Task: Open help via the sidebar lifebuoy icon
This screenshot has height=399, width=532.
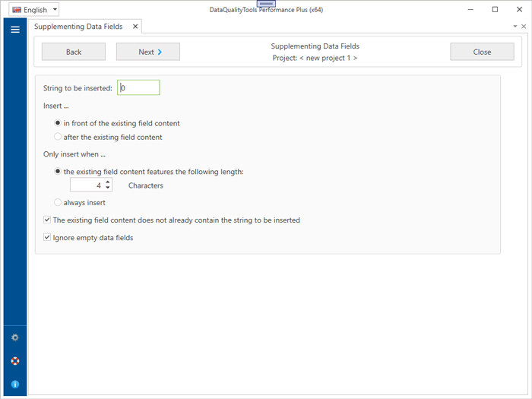Action: coord(15,361)
